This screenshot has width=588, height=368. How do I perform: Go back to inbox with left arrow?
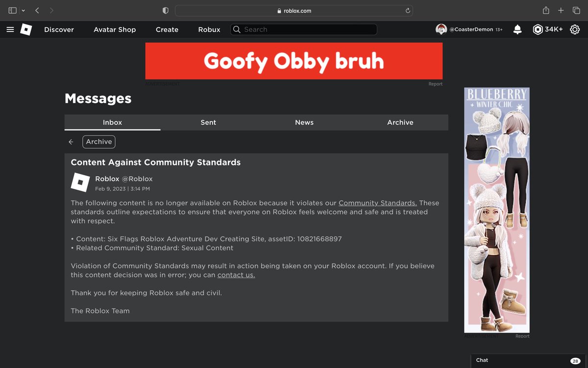coord(71,142)
